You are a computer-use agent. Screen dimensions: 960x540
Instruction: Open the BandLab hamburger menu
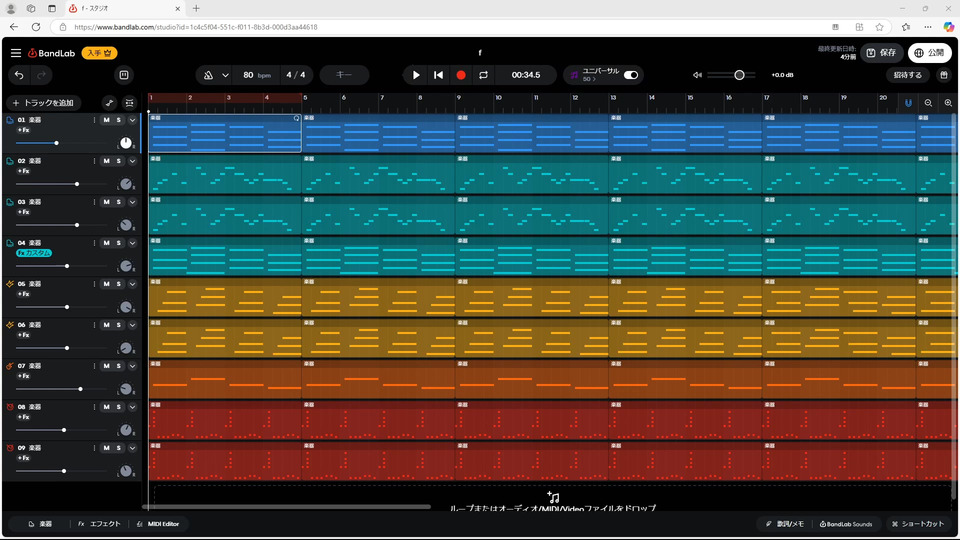tap(16, 53)
